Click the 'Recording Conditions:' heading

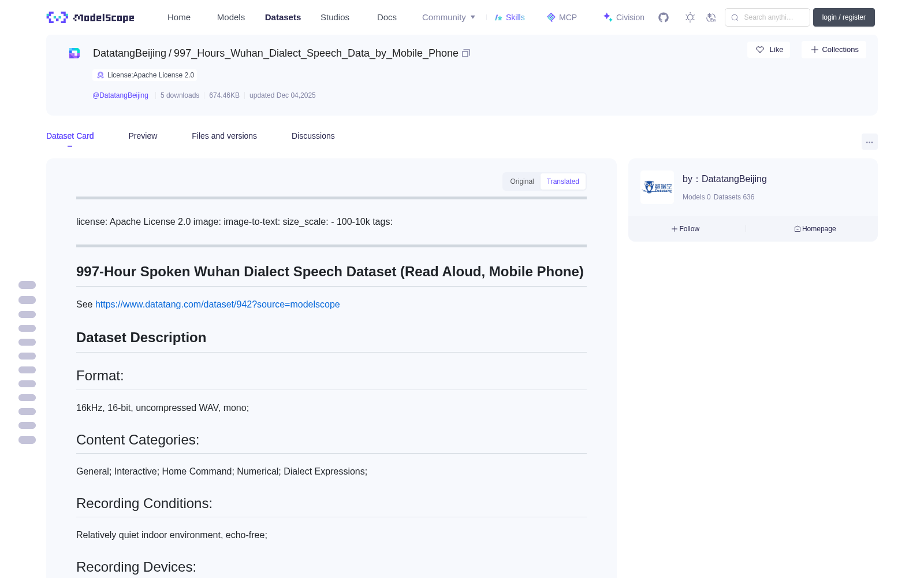144,503
